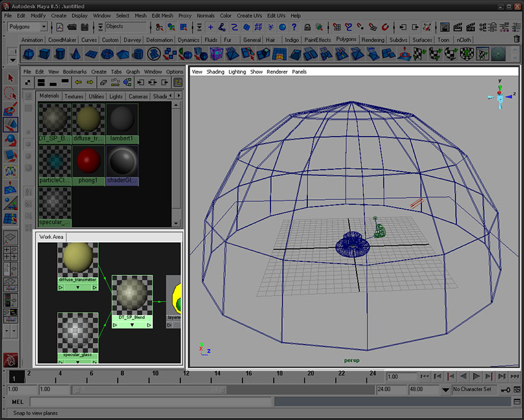Activate the Scale tool in toolbox
This screenshot has height=420, width=524.
click(10, 156)
